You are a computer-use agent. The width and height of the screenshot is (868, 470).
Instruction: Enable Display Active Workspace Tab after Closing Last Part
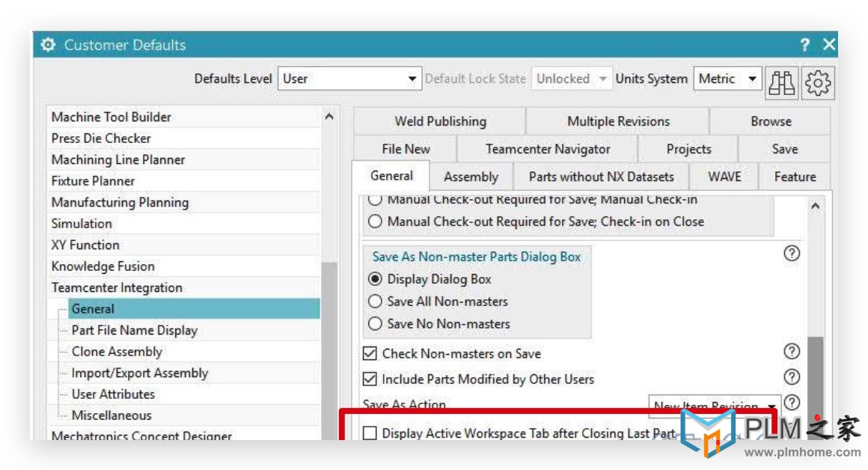(370, 433)
